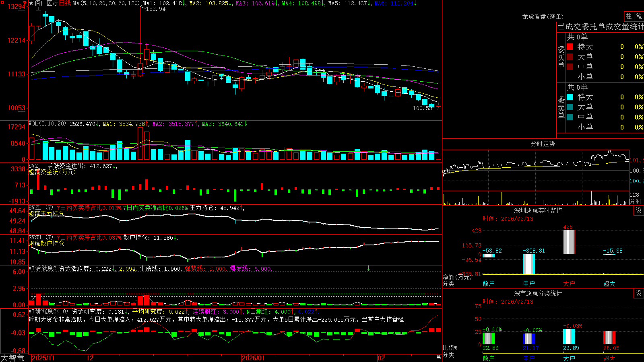The image size is (644, 362).
Task: Click the 散户 22.89 percentage in classification stats
Action: point(491,348)
